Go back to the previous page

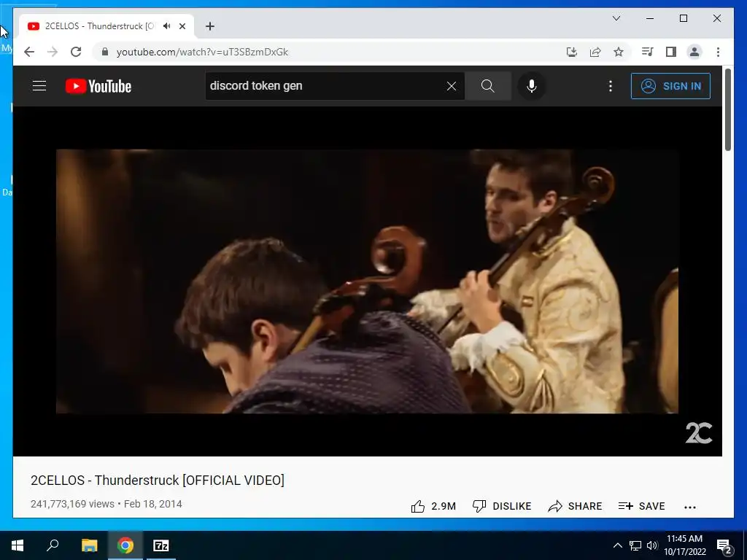(x=29, y=52)
